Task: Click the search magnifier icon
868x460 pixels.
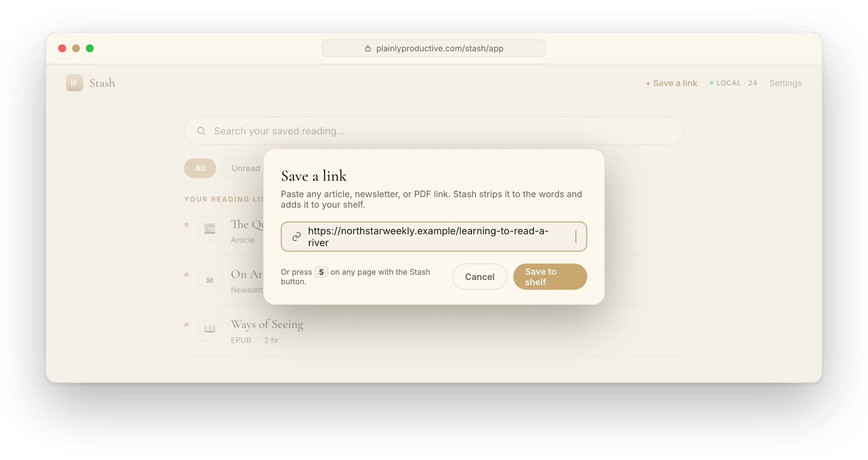Action: pos(201,131)
